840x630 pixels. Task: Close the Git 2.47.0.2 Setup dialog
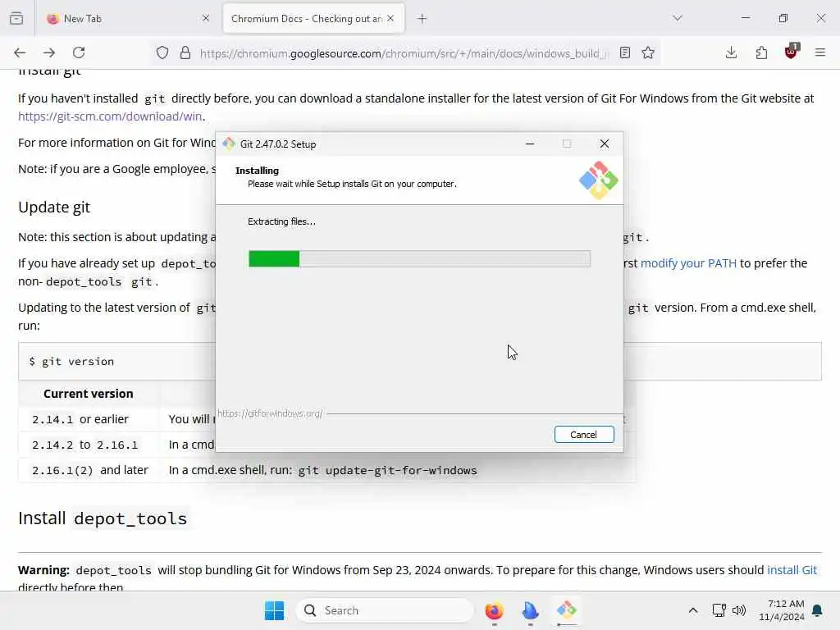[x=605, y=144]
